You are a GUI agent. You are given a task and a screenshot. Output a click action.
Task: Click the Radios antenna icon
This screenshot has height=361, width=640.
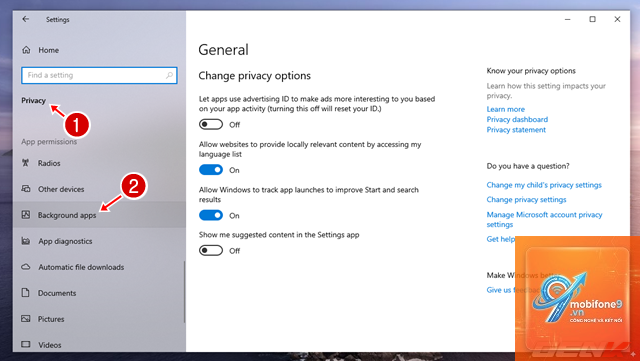tap(25, 163)
